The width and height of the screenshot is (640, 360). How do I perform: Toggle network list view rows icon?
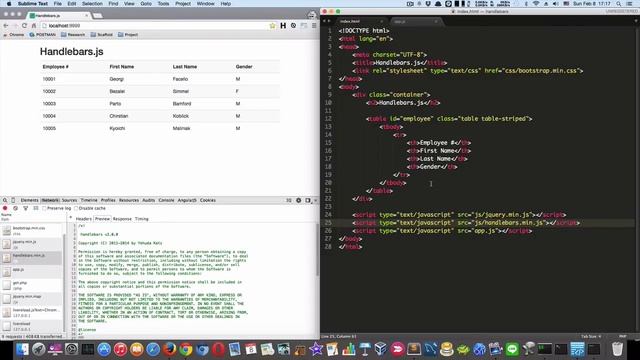point(36,208)
